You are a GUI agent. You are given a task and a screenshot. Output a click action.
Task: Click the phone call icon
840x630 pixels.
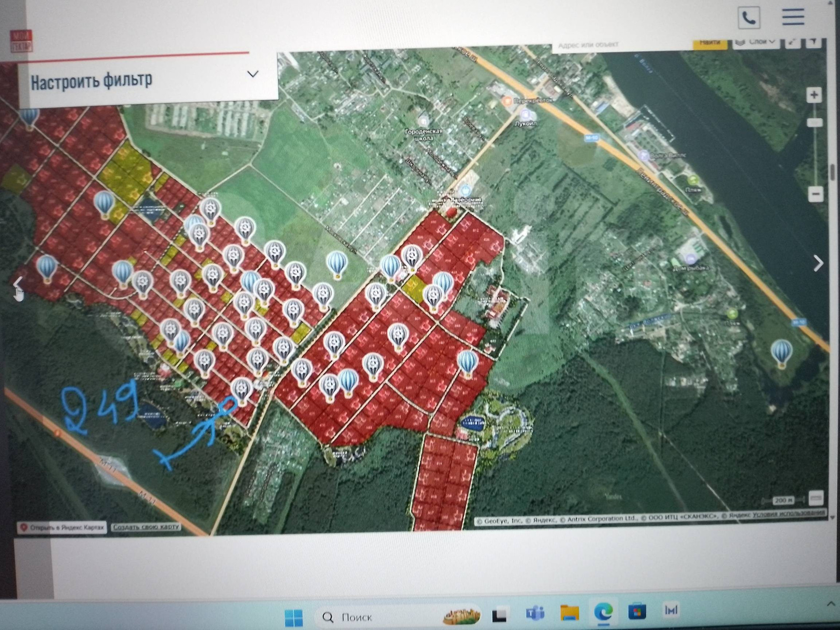tap(749, 18)
